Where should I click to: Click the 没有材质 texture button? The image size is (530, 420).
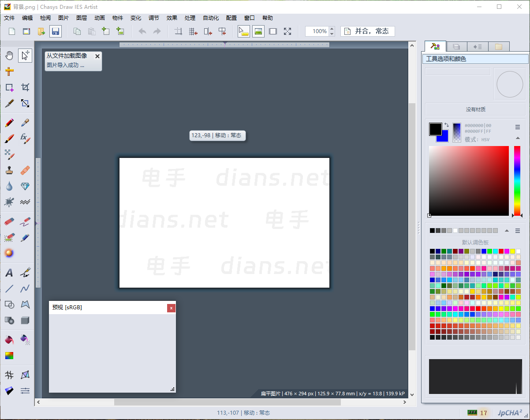point(475,109)
